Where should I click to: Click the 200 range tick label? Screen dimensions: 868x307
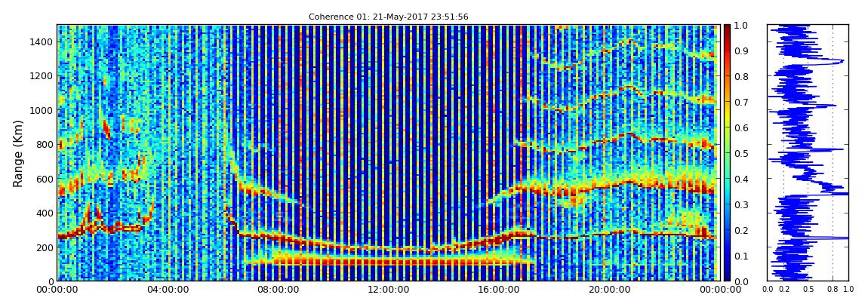[x=43, y=247]
